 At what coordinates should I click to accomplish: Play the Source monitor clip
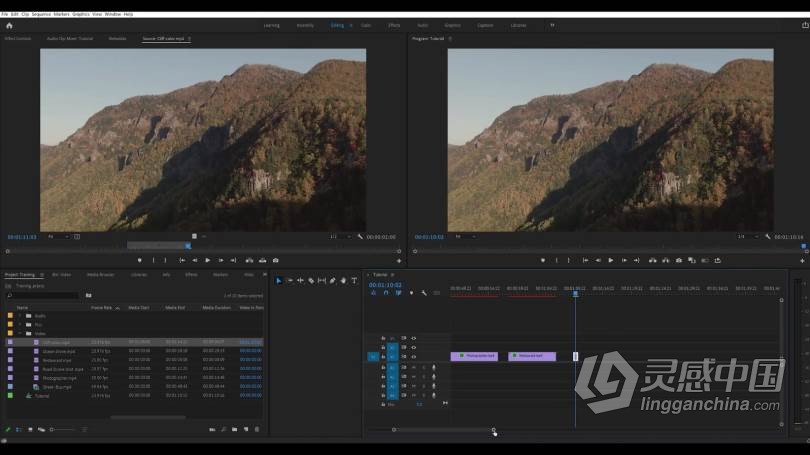[208, 261]
